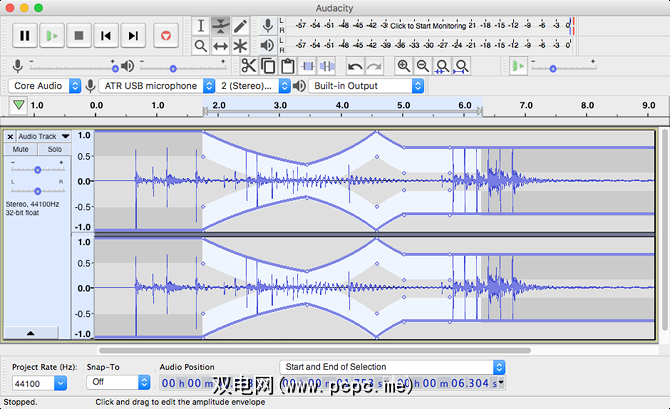Viewport: 670px width, 409px height.
Task: Click the Zoom In magnifier
Action: (404, 66)
